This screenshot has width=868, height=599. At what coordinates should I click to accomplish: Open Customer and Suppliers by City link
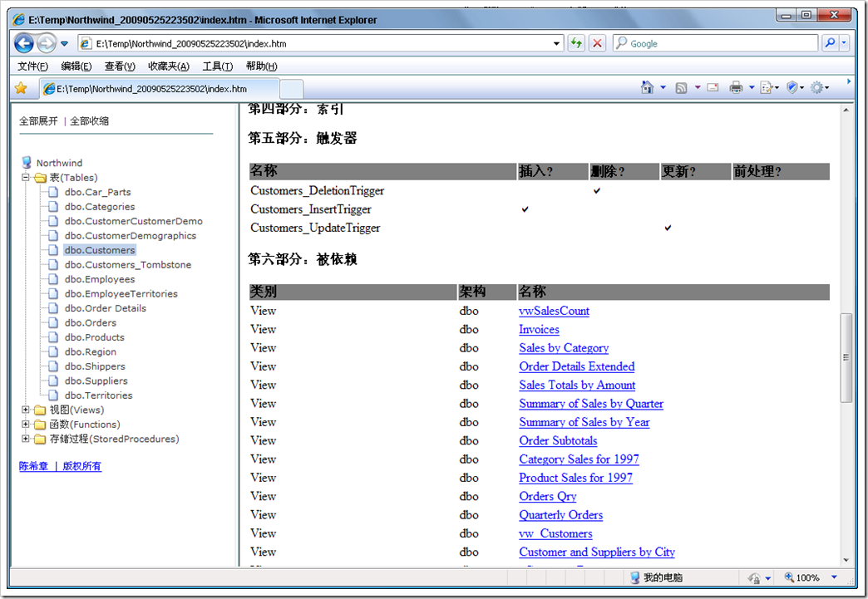(597, 552)
